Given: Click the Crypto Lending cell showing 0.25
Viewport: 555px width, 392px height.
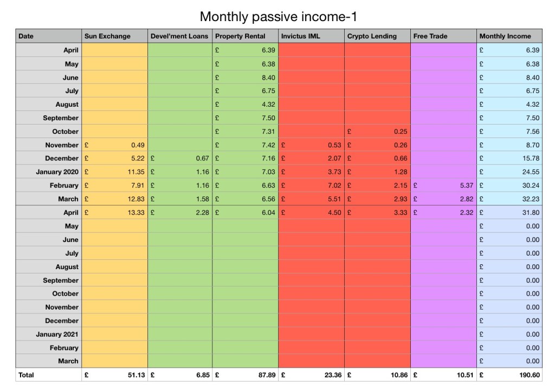Looking at the screenshot, I should 377,131.
